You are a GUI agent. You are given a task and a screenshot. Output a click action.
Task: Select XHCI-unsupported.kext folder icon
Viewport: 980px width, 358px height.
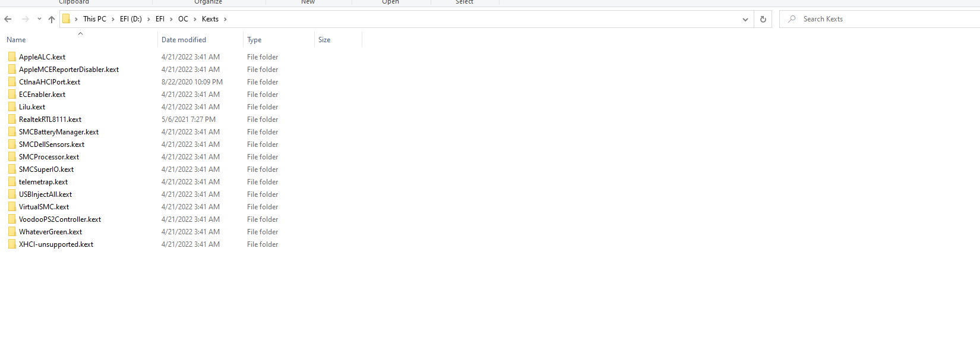pyautogui.click(x=12, y=244)
